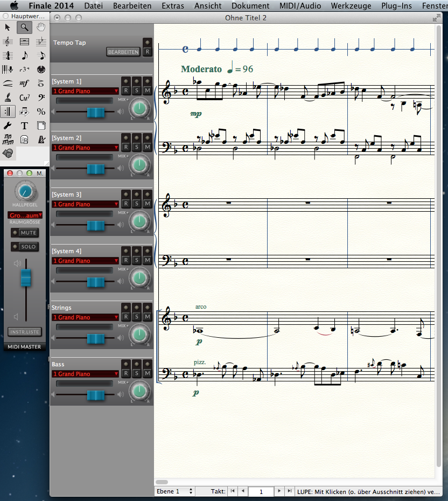Jump to first measure button

233,491
